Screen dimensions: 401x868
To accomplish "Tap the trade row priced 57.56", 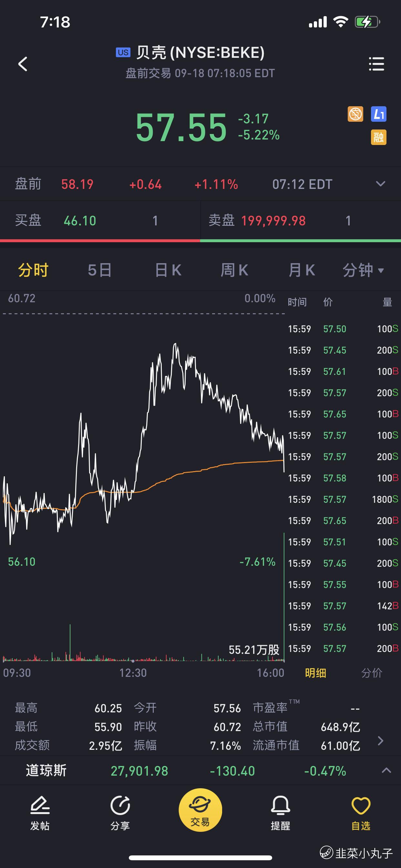I will click(343, 627).
